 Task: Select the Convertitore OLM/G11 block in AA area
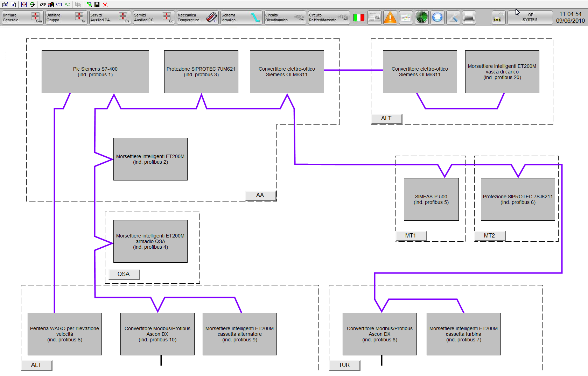(x=287, y=72)
